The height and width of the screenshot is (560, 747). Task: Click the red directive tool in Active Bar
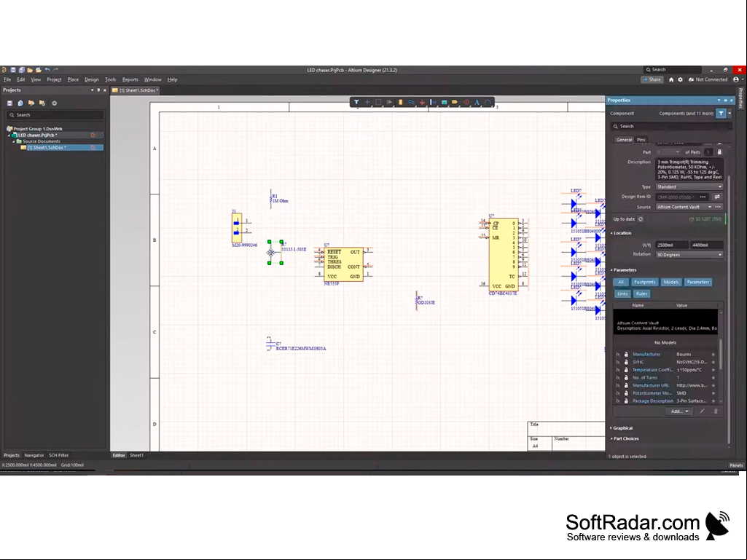point(466,102)
